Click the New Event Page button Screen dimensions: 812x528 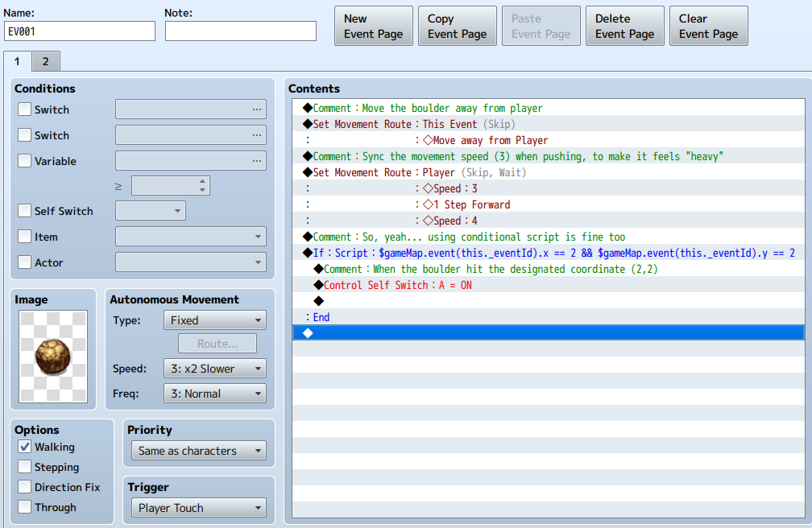374,26
